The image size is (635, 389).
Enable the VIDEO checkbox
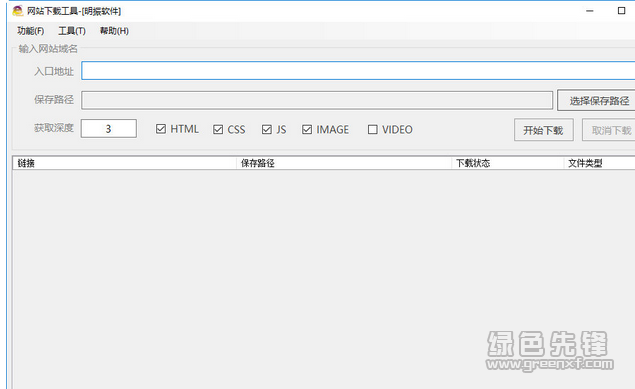373,130
